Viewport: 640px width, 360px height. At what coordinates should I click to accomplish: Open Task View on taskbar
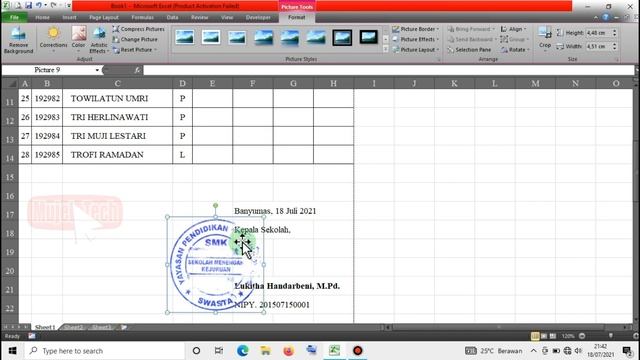tap(219, 351)
